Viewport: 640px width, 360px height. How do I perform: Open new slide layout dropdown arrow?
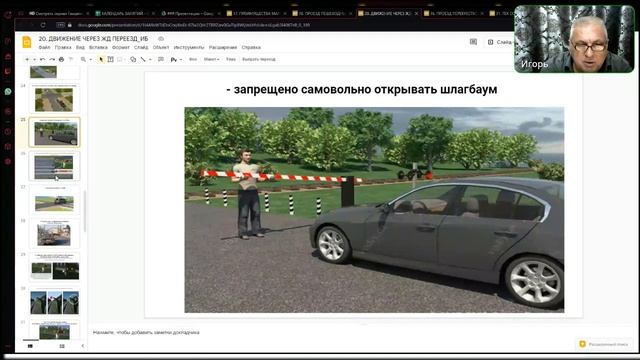(34, 60)
